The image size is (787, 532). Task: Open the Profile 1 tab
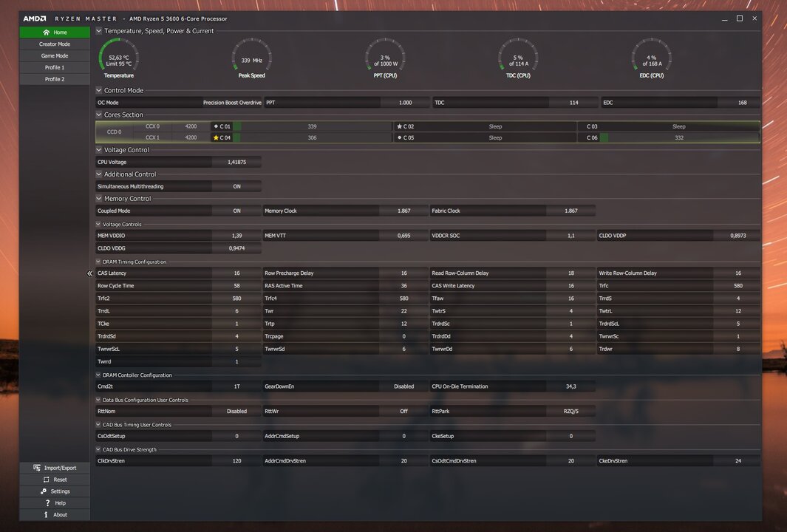[x=55, y=67]
